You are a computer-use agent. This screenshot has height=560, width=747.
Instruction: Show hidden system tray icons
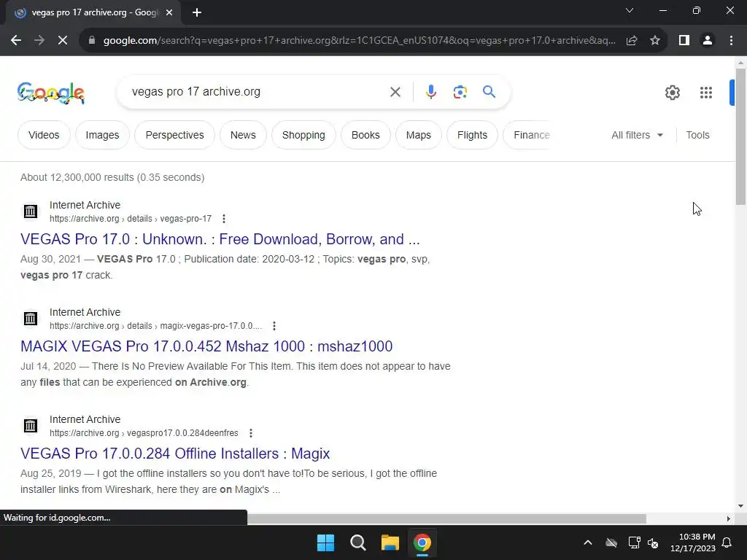pos(588,542)
